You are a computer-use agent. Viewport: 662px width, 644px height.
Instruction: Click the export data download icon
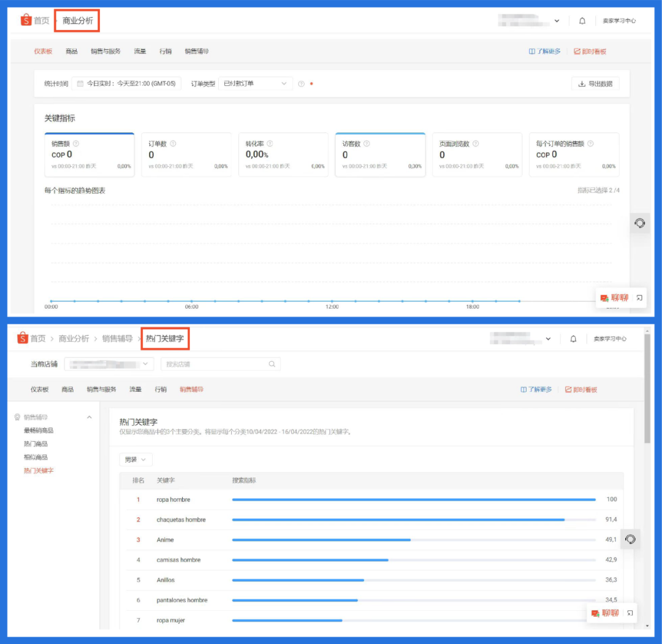tap(582, 84)
